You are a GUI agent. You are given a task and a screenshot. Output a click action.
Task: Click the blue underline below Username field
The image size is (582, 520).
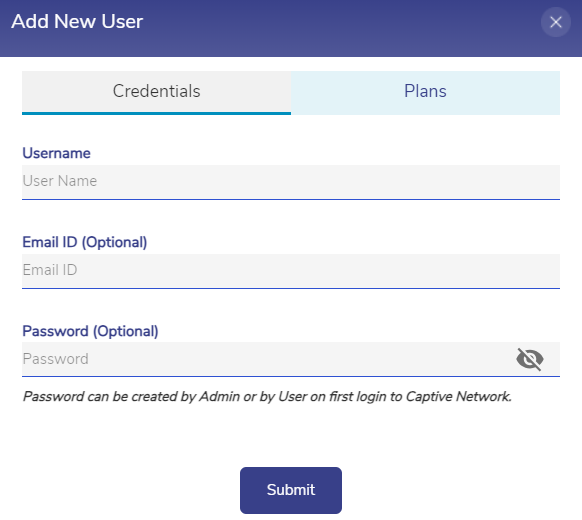(x=291, y=199)
